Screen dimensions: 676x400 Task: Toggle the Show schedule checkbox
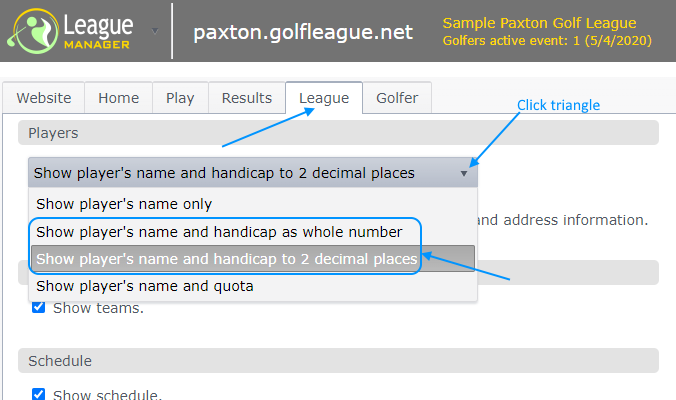pyautogui.click(x=38, y=394)
